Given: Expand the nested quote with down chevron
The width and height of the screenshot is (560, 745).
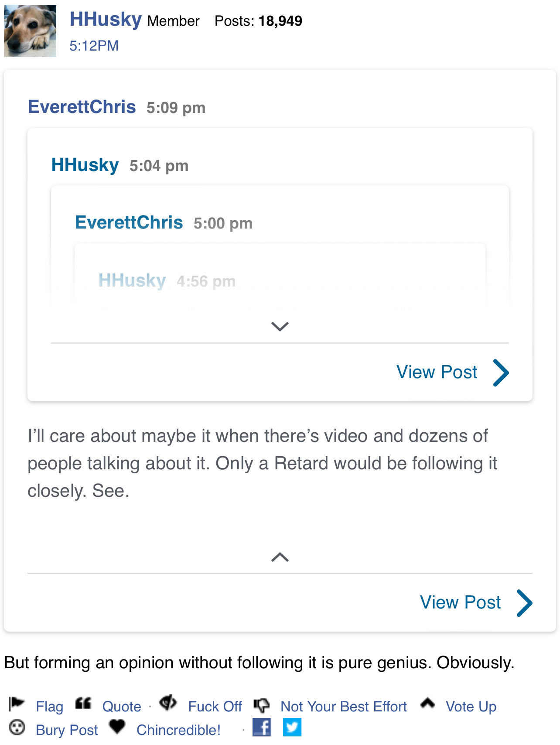Looking at the screenshot, I should click(280, 326).
